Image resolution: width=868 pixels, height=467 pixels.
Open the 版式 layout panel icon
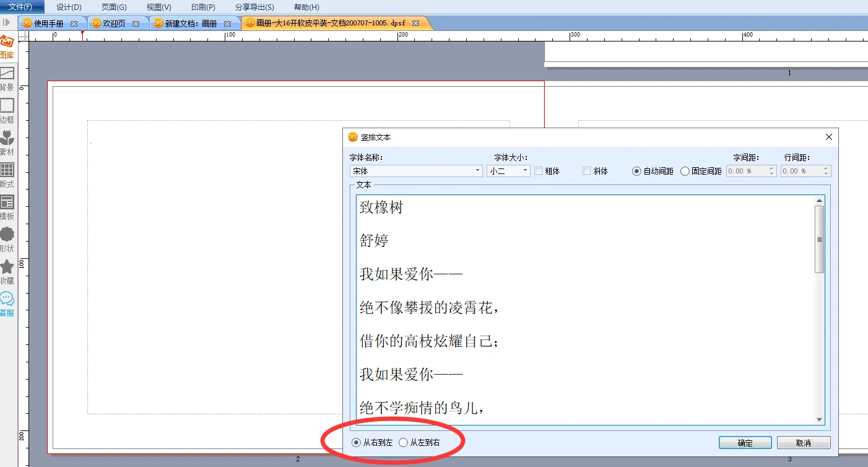pos(7,170)
